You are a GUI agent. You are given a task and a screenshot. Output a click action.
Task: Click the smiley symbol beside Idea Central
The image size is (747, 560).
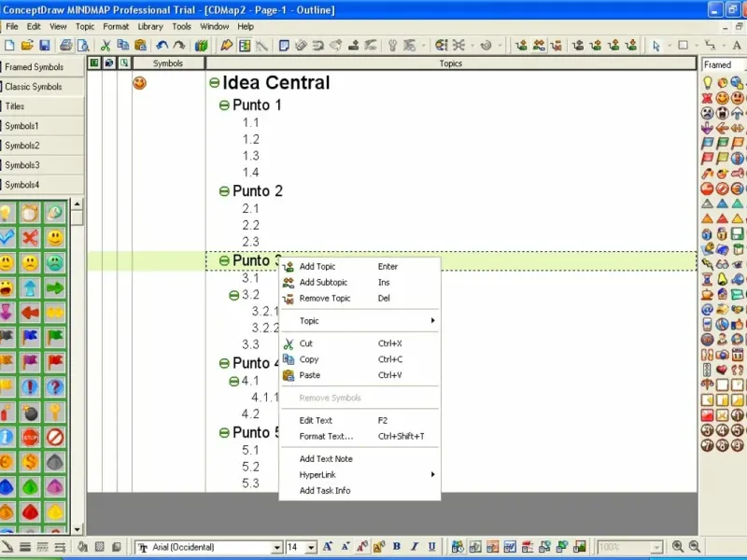(139, 83)
